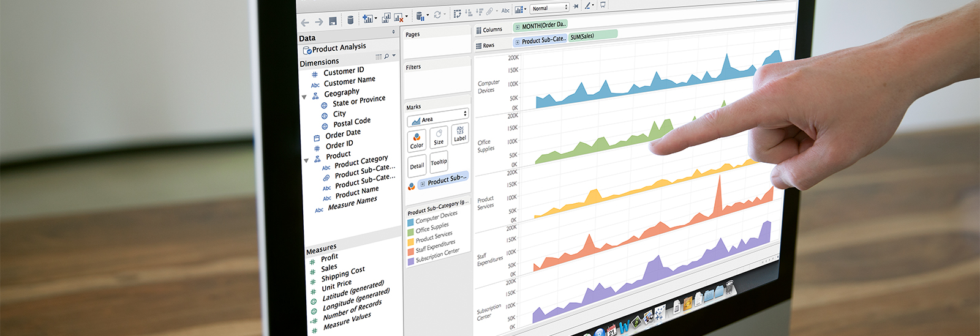Click the sort descending icon
Image resolution: width=980 pixels, height=336 pixels.
tap(480, 12)
